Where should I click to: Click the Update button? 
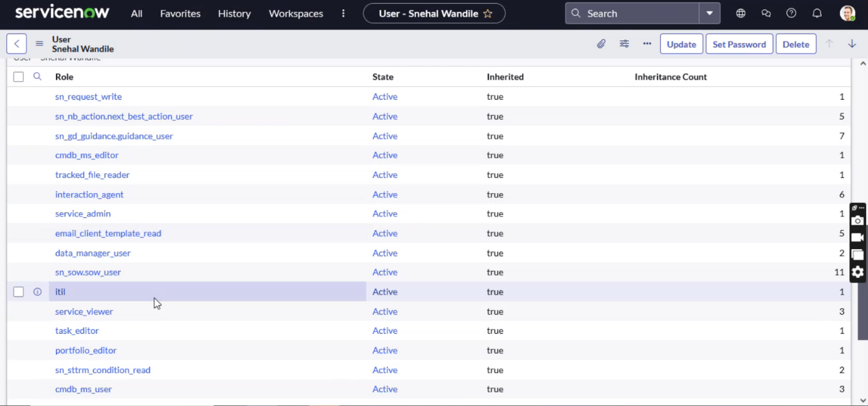681,44
